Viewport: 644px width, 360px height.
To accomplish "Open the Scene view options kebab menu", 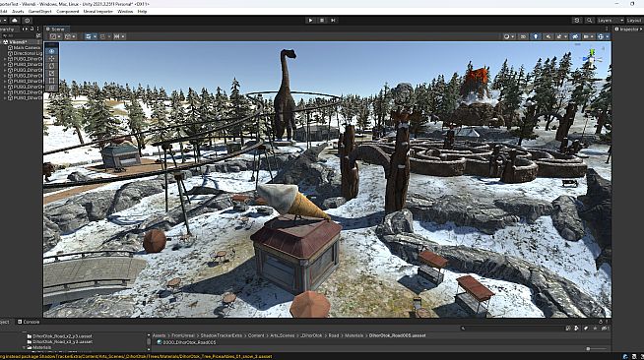I will point(607,30).
